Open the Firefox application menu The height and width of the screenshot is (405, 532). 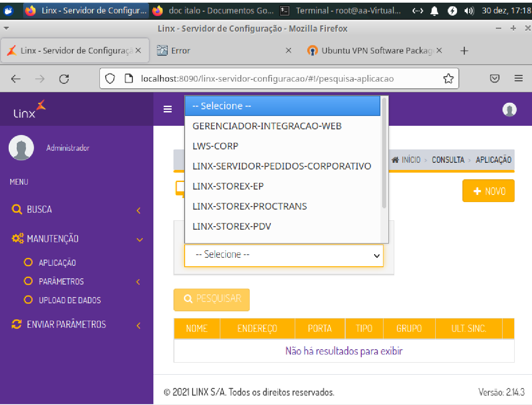pyautogui.click(x=519, y=79)
